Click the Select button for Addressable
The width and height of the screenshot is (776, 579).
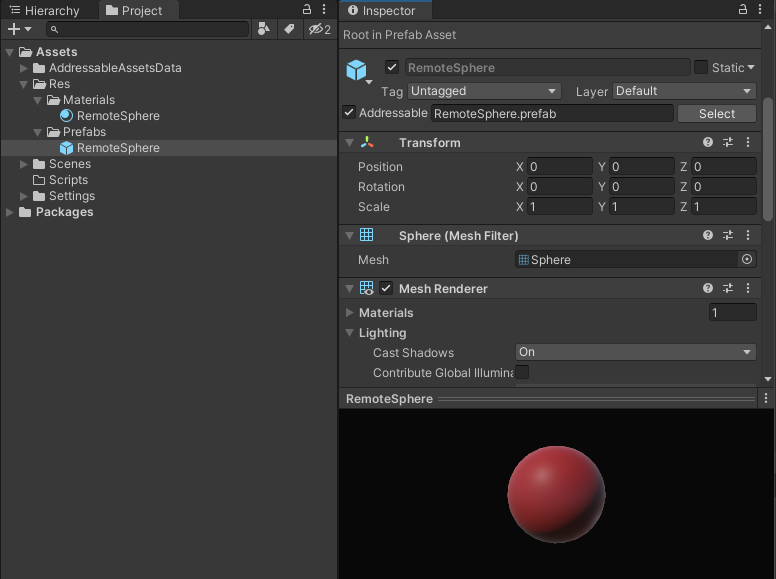[717, 114]
